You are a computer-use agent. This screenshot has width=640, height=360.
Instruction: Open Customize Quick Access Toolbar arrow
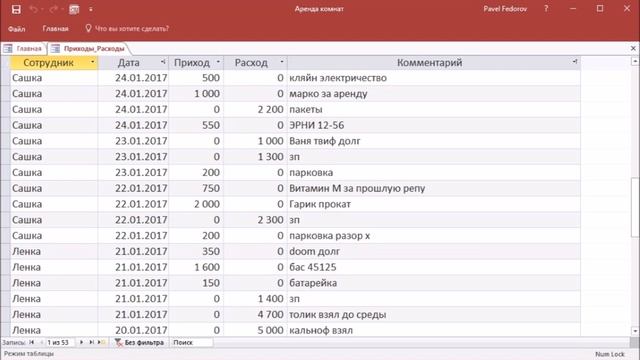point(91,9)
